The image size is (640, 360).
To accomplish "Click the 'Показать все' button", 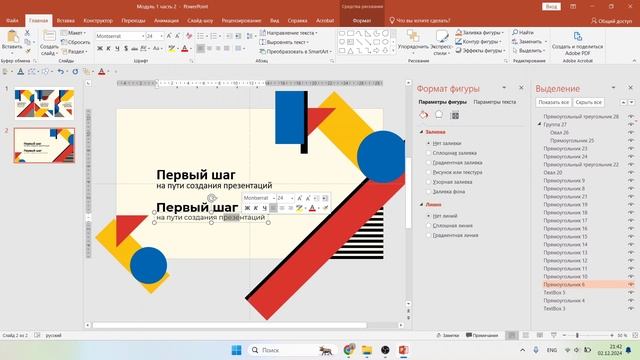I will coord(553,102).
